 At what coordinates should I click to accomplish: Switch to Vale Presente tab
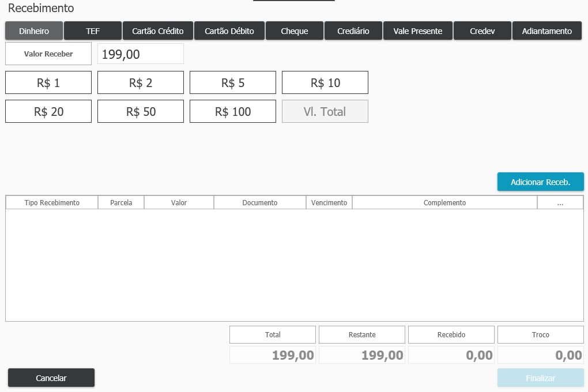click(418, 31)
